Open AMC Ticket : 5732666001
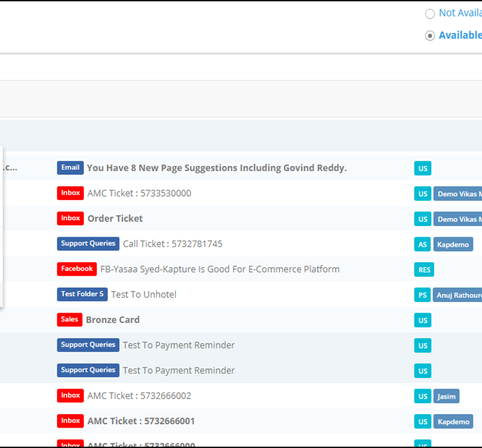482x448 pixels. point(141,421)
